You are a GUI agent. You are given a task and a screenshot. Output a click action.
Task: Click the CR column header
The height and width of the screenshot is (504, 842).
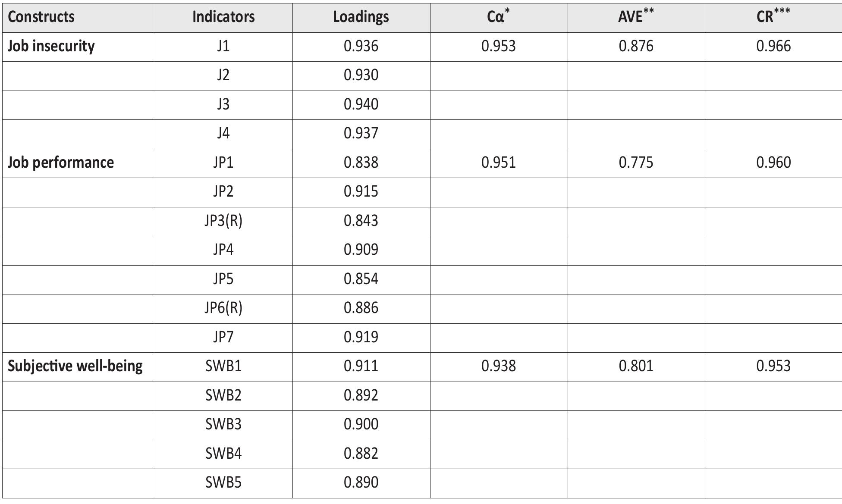click(x=773, y=16)
